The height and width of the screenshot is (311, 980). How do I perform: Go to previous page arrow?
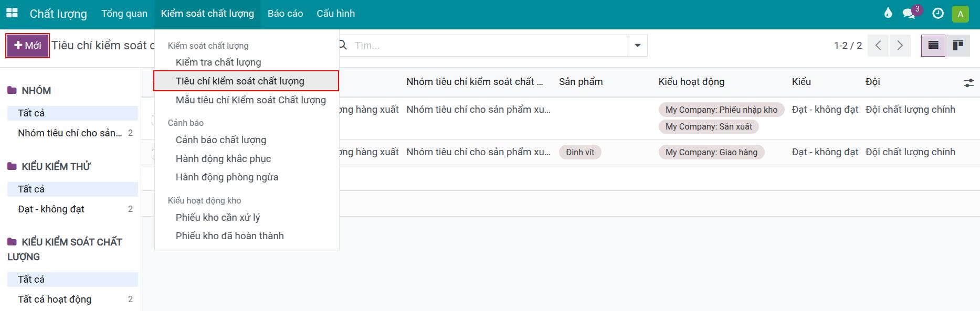[878, 46]
